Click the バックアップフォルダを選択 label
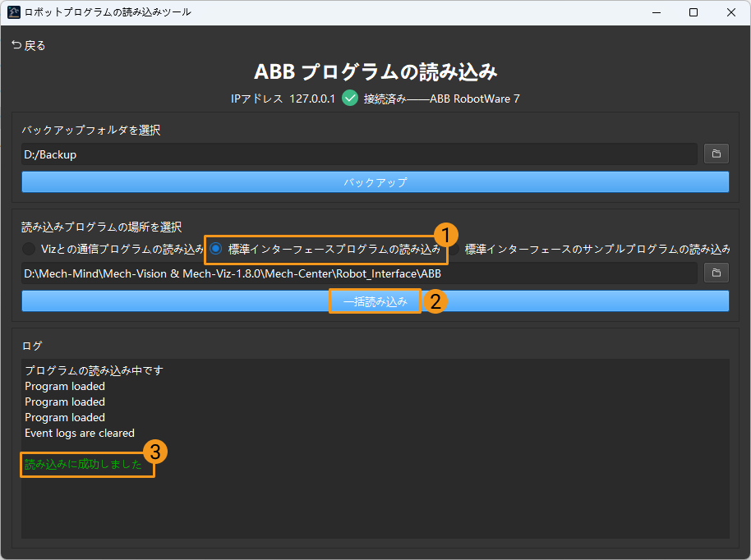This screenshot has width=751, height=560. tap(91, 131)
